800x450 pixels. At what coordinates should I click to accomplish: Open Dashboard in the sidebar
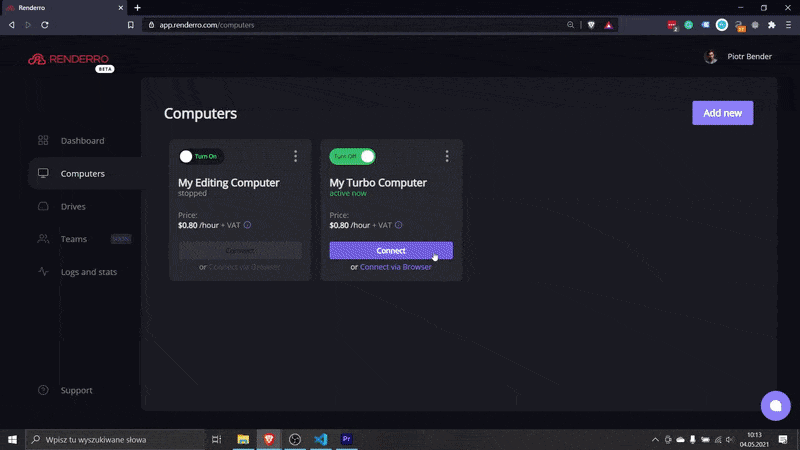tap(82, 141)
